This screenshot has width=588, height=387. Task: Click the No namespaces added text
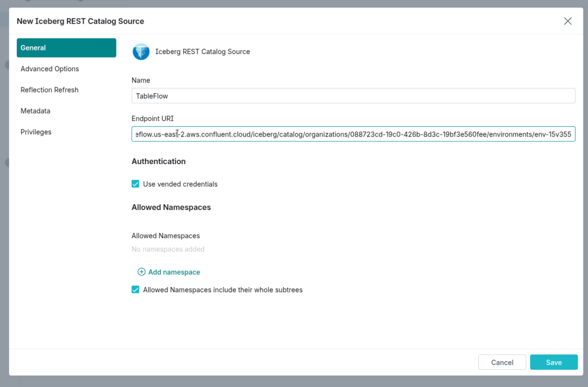168,249
